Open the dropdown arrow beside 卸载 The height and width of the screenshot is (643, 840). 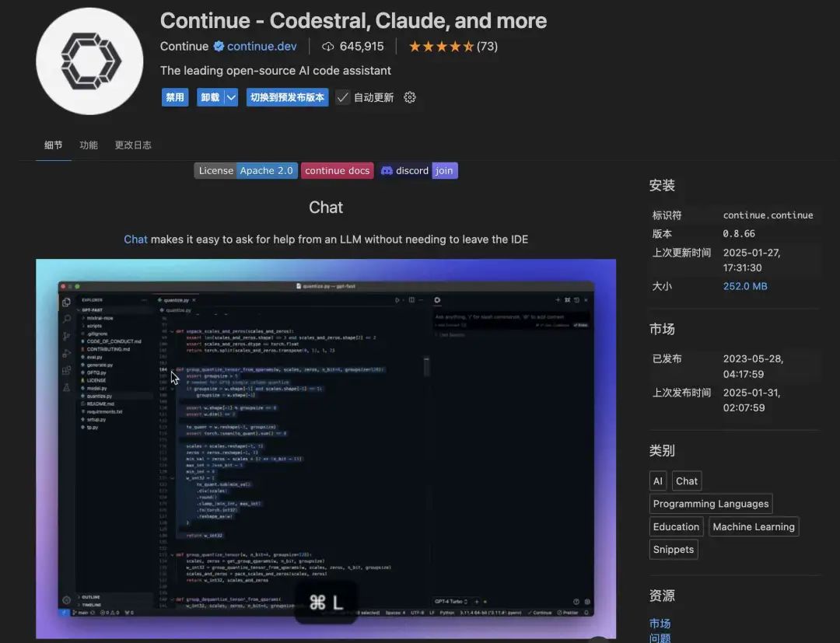pos(231,97)
